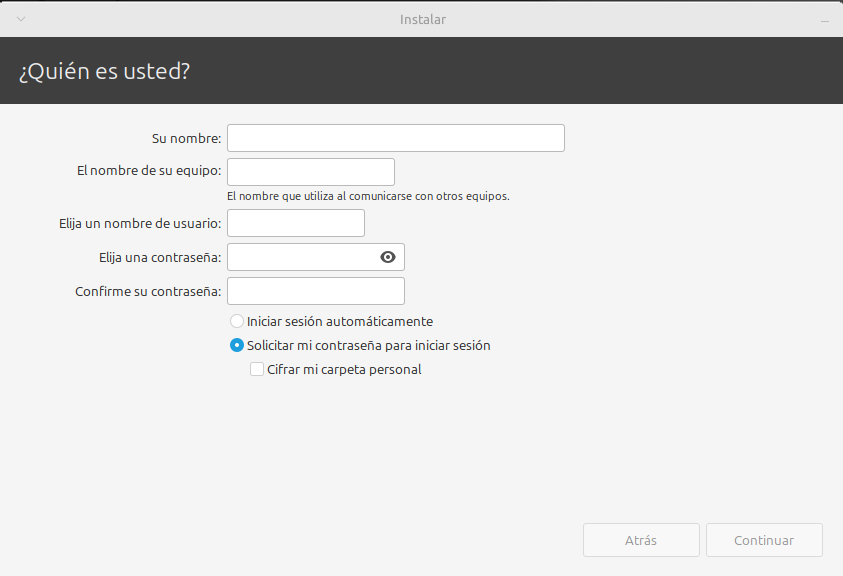Proceed with the Continuar button

(764, 540)
